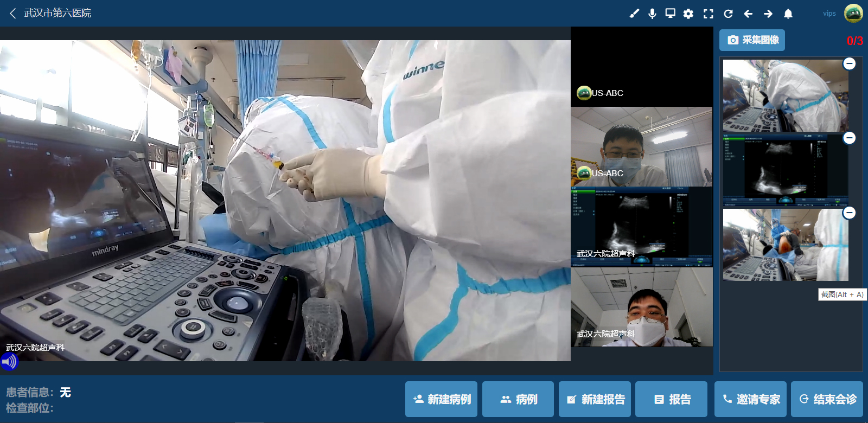Toggle the microphone in top toolbar
This screenshot has width=868, height=423.
click(652, 14)
